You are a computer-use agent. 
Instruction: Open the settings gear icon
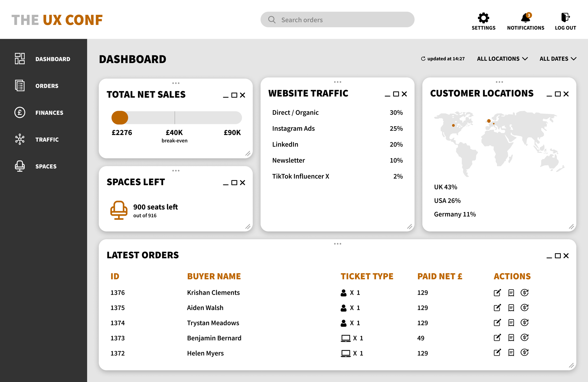point(483,18)
